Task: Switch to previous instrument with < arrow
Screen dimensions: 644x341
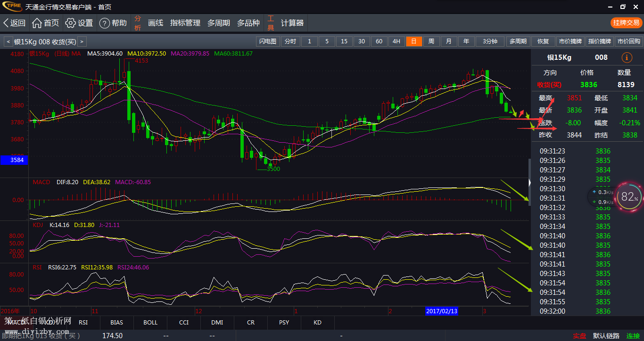Action: pyautogui.click(x=8, y=41)
